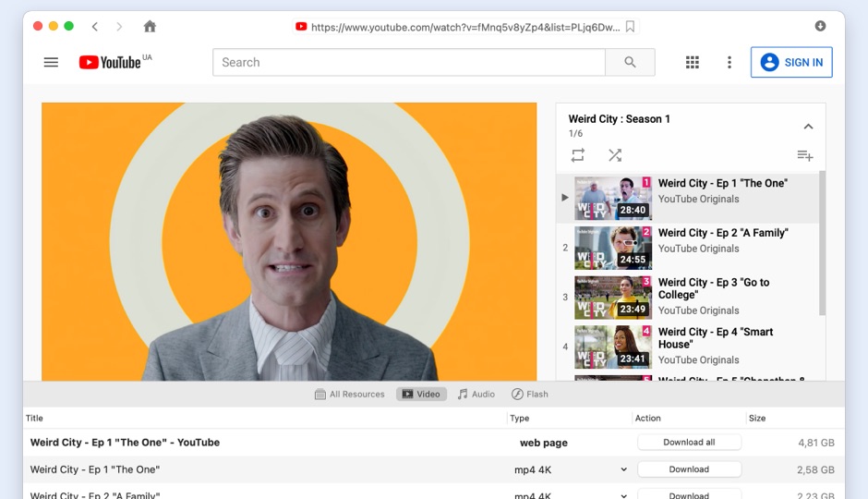
Task: Open the YouTube apps grid
Action: (692, 62)
